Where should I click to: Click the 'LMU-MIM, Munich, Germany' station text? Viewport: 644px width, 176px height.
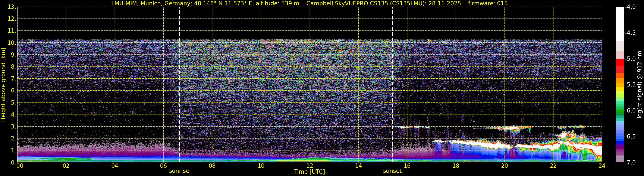click(152, 3)
